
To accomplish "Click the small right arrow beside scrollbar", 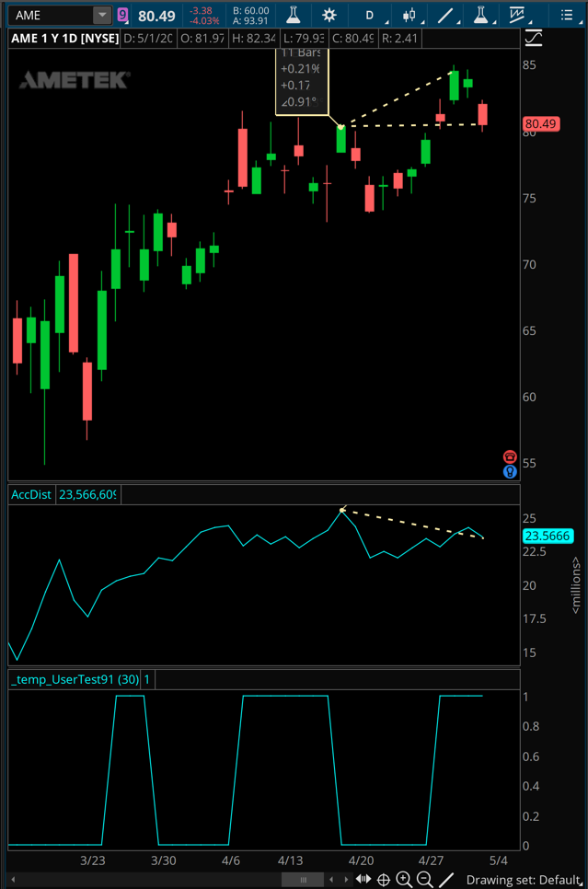I will 346,880.
